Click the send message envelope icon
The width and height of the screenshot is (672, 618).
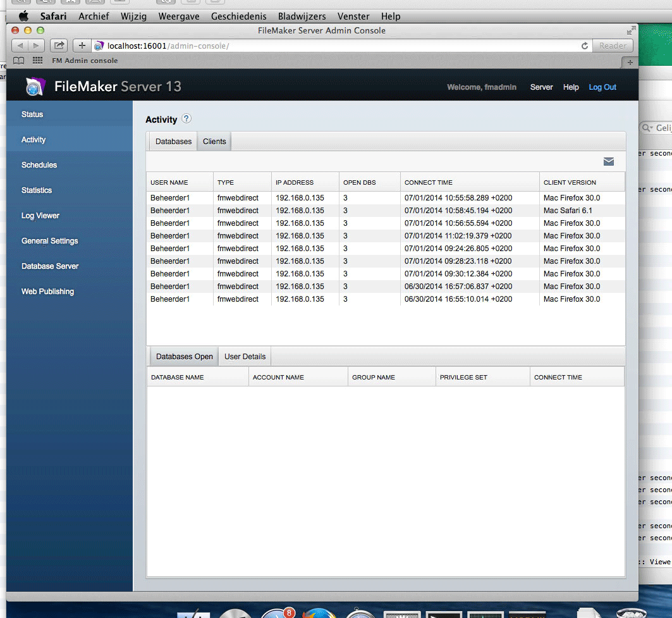(609, 162)
